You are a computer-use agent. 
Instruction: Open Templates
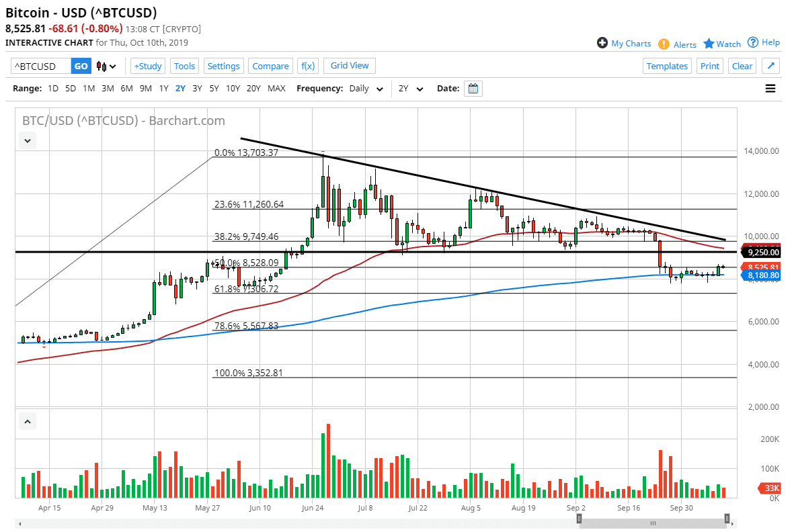(667, 66)
